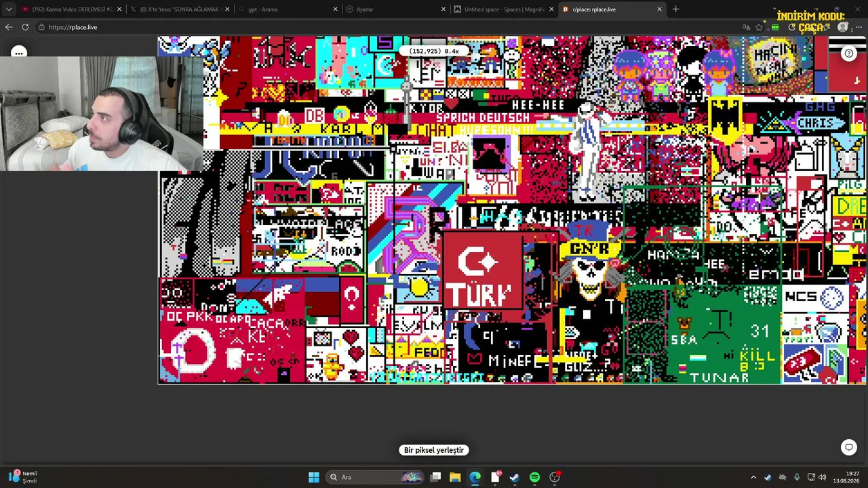Viewport: 868px width, 488px height.
Task: Switch to the Ayarlar tab
Action: 396,9
